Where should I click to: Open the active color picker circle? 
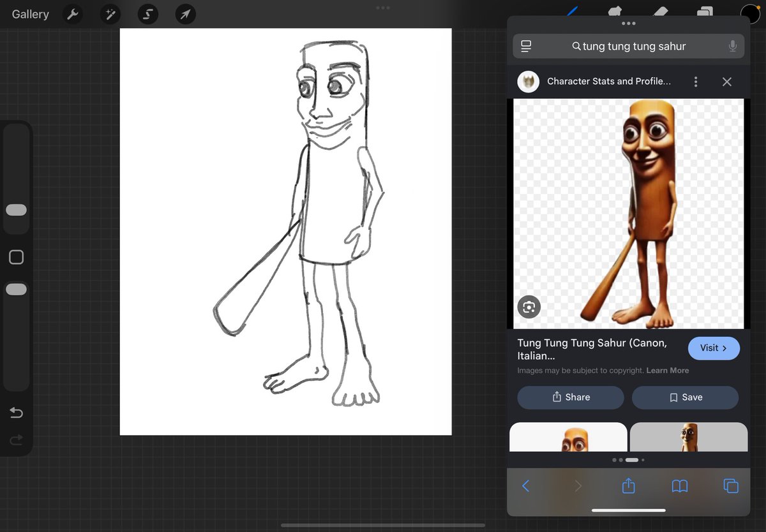[750, 13]
